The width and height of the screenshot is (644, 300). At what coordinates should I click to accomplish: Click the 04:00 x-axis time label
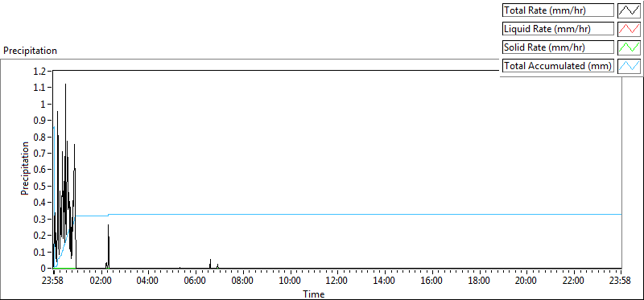point(148,282)
